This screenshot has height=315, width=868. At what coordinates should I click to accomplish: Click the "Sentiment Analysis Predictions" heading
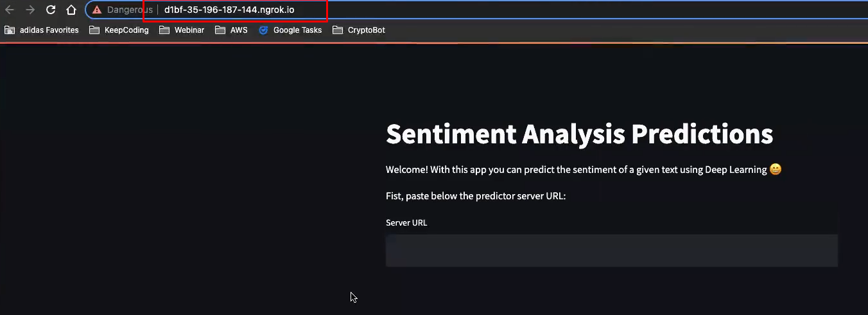pos(579,134)
